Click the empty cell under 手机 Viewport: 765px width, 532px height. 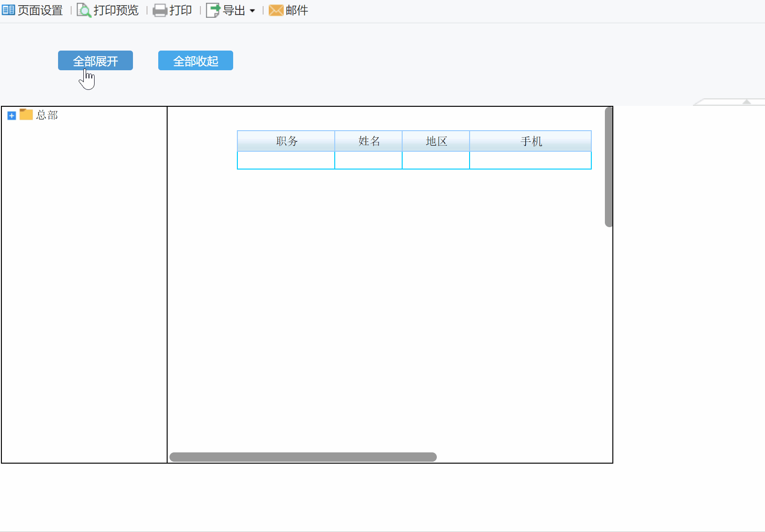pos(530,160)
